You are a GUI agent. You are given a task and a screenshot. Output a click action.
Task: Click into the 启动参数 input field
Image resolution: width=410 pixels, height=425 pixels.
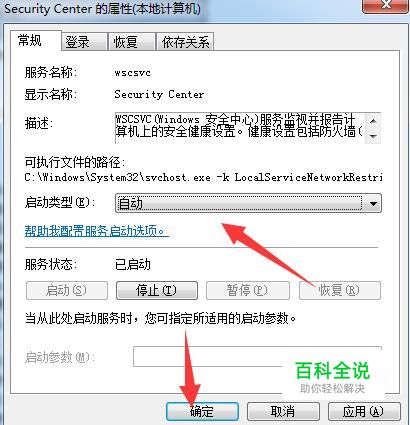257,356
